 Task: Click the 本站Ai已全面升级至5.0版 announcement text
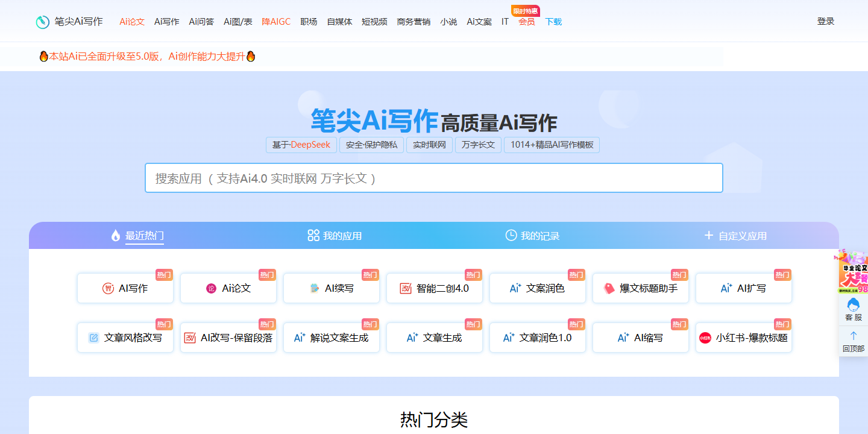pos(148,57)
